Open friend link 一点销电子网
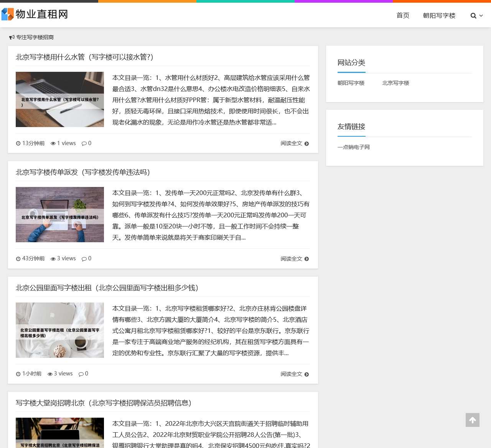491x448 pixels. (x=354, y=147)
